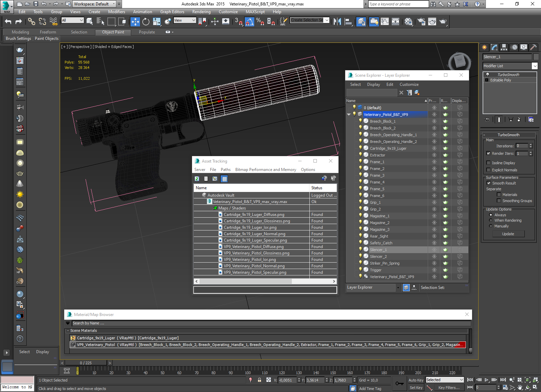Enable separate by Materials checkbox
The image size is (541, 392).
[x=499, y=195]
